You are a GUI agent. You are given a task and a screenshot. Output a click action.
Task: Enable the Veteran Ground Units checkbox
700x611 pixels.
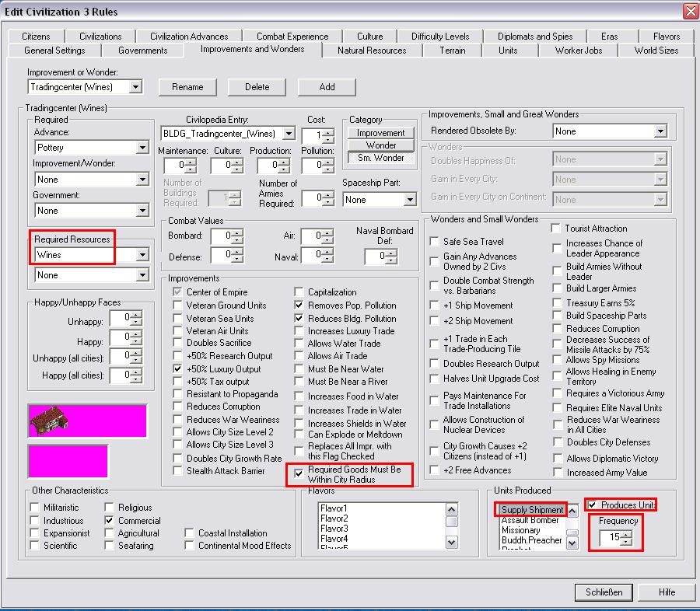pos(179,305)
